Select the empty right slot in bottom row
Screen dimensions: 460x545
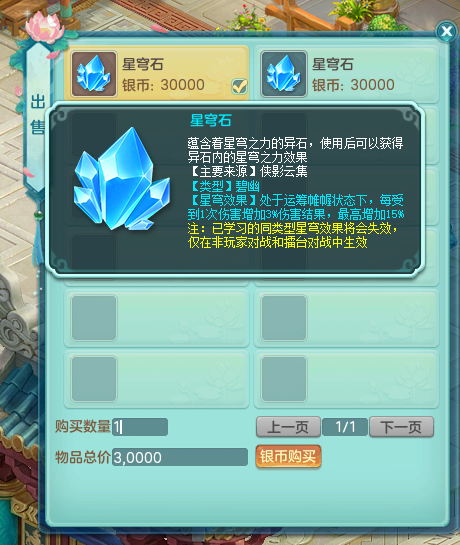tap(284, 379)
